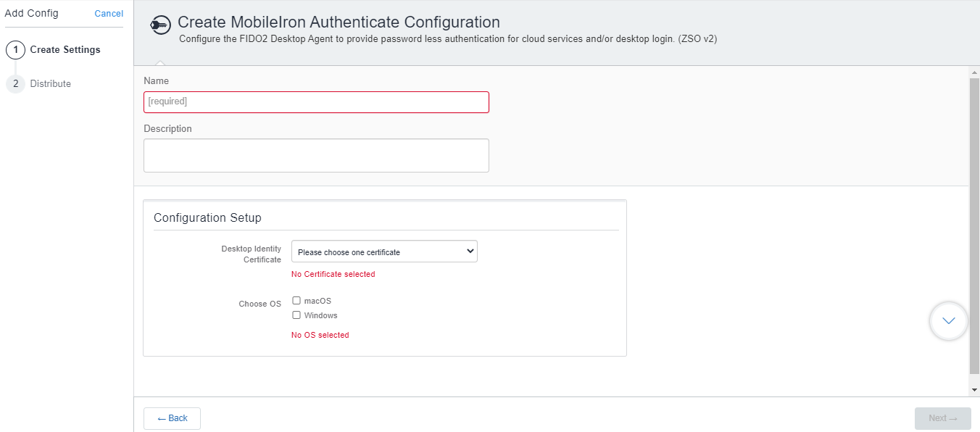This screenshot has width=980, height=432.
Task: Cancel adding the config
Action: point(109,14)
